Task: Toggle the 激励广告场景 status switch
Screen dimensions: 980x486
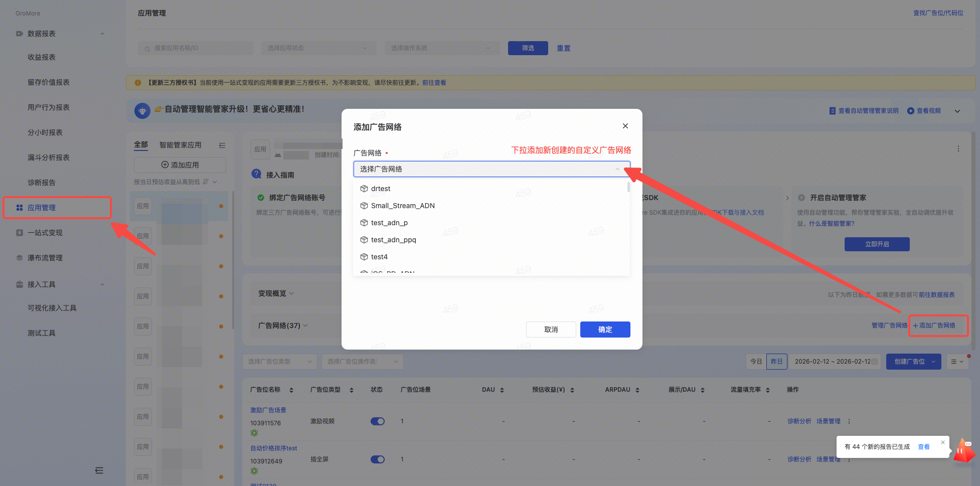Action: coord(377,421)
